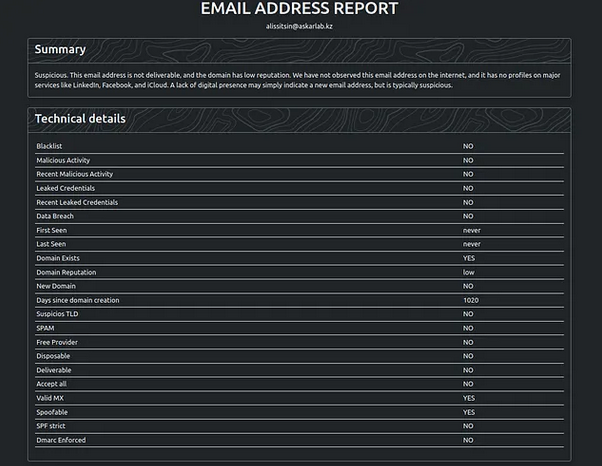Click the First Seen value 'never'
The width and height of the screenshot is (602, 466).
(x=472, y=230)
